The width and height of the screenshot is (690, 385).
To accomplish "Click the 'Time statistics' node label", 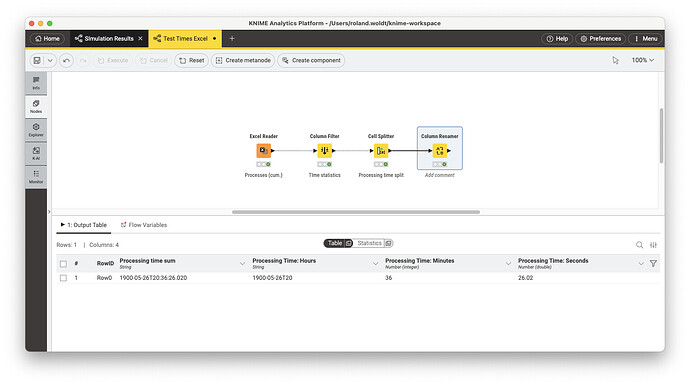I will 325,175.
